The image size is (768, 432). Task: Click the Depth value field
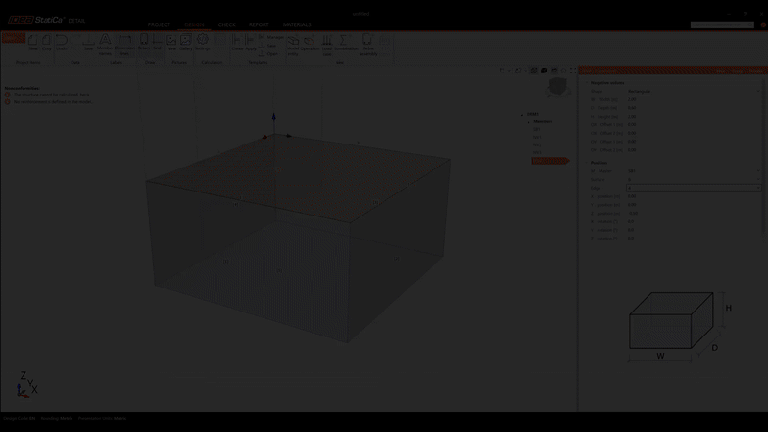point(694,108)
